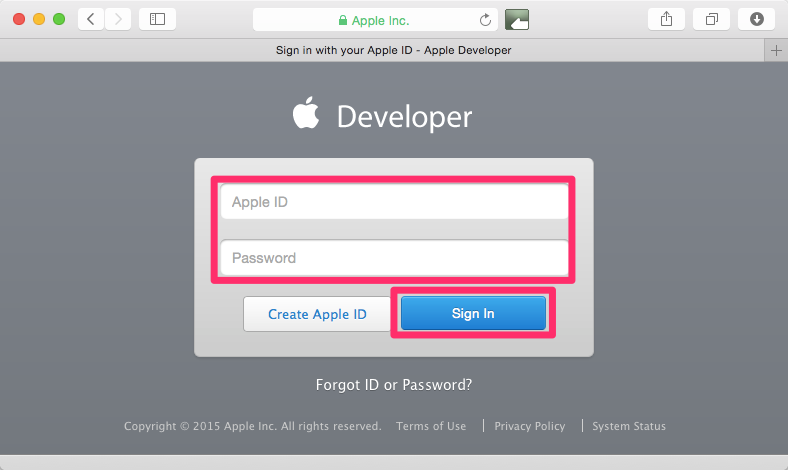Add a new tab with plus button

(776, 51)
